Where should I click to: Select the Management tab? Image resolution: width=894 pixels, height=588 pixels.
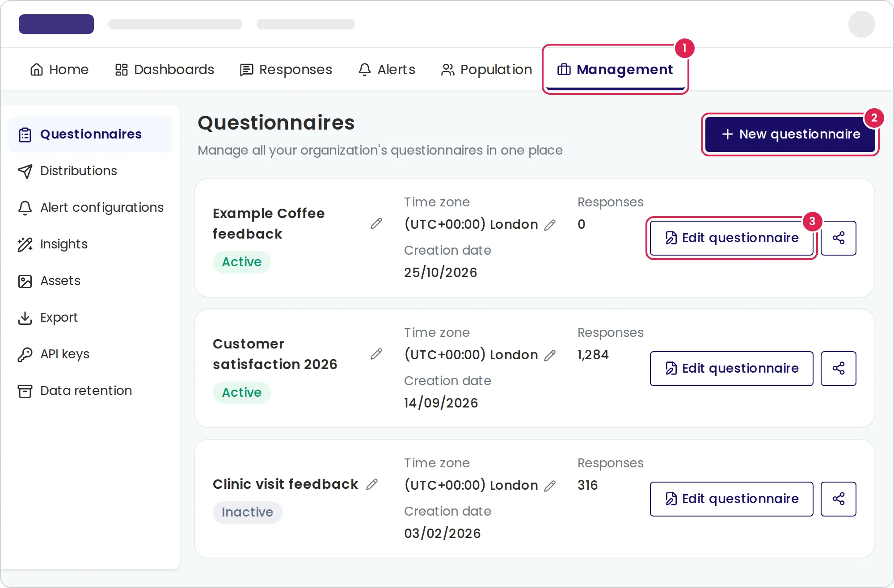(x=615, y=70)
